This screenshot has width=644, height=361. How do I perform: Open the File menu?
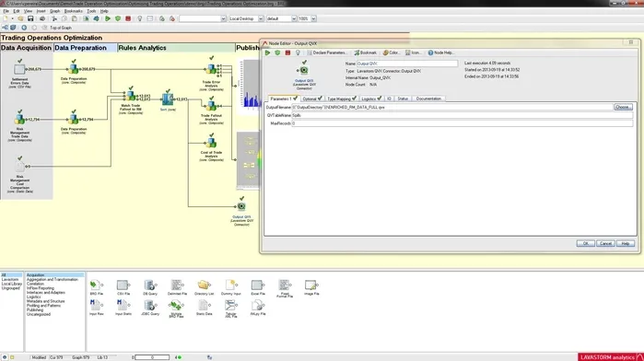coord(6,11)
